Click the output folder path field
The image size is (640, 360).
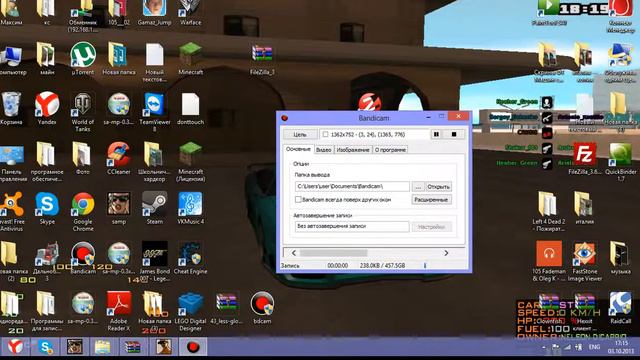[352, 187]
